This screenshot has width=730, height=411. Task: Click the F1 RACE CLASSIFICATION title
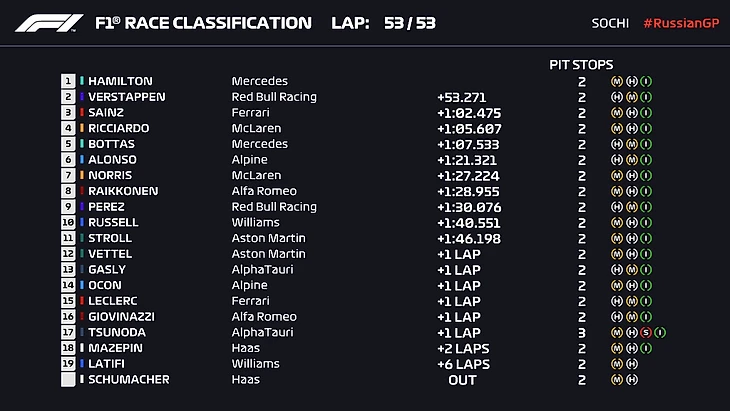coord(203,23)
